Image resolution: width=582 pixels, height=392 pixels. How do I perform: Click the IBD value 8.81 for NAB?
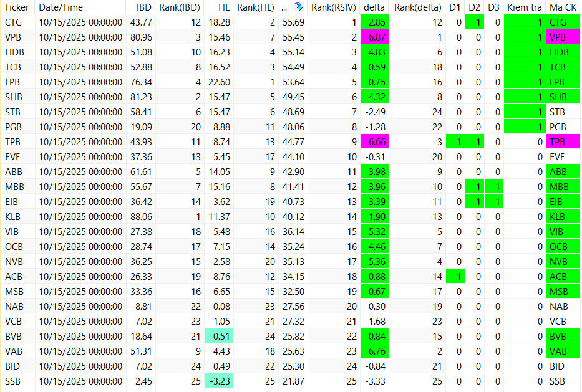pyautogui.click(x=143, y=307)
